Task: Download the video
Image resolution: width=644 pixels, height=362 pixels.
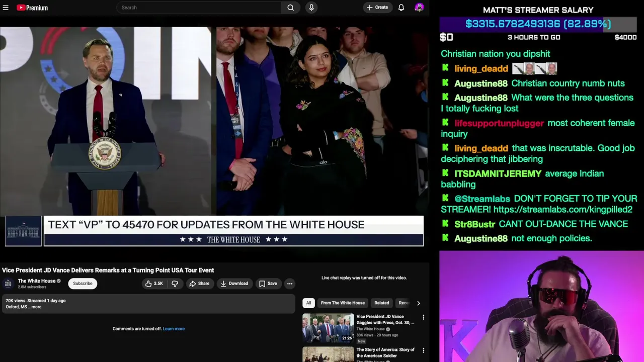Action: point(234,284)
